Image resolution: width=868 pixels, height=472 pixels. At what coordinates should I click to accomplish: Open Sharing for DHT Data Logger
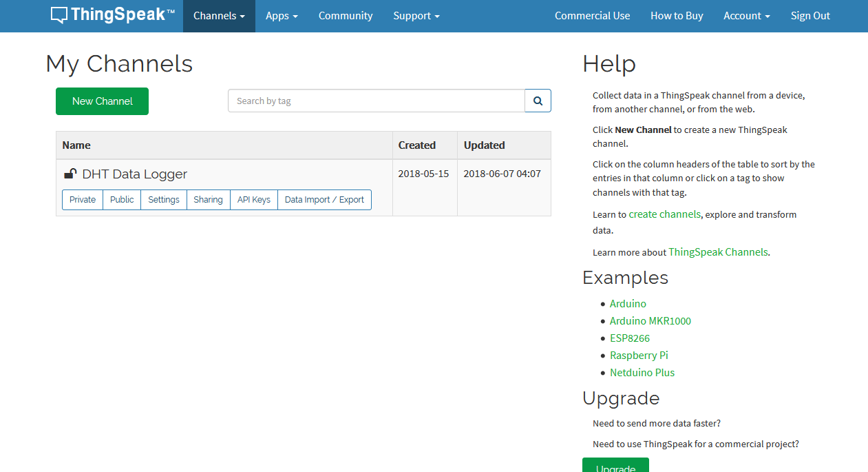coord(208,200)
